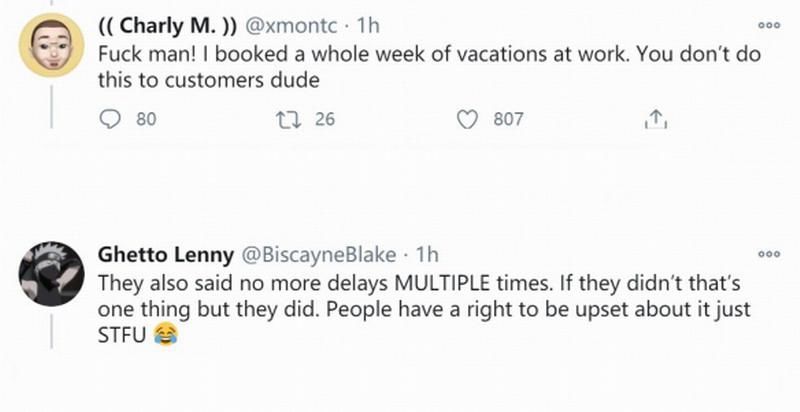Share Charly M.'s tweet
800x412 pixels.
pos(653,120)
